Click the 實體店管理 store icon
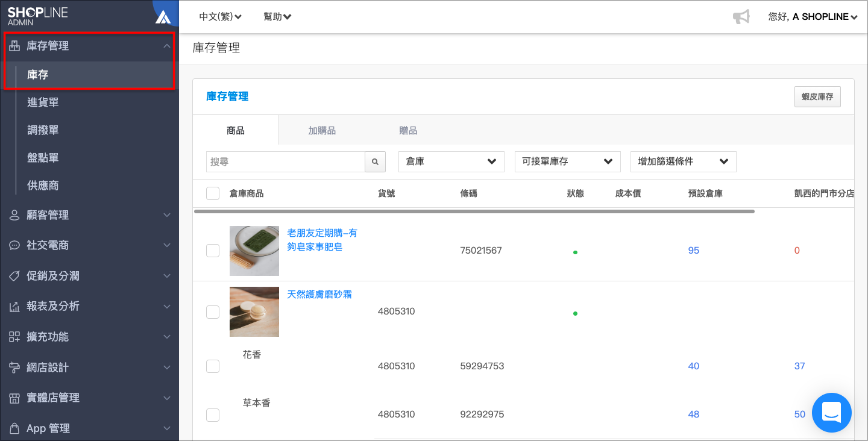 (14, 398)
